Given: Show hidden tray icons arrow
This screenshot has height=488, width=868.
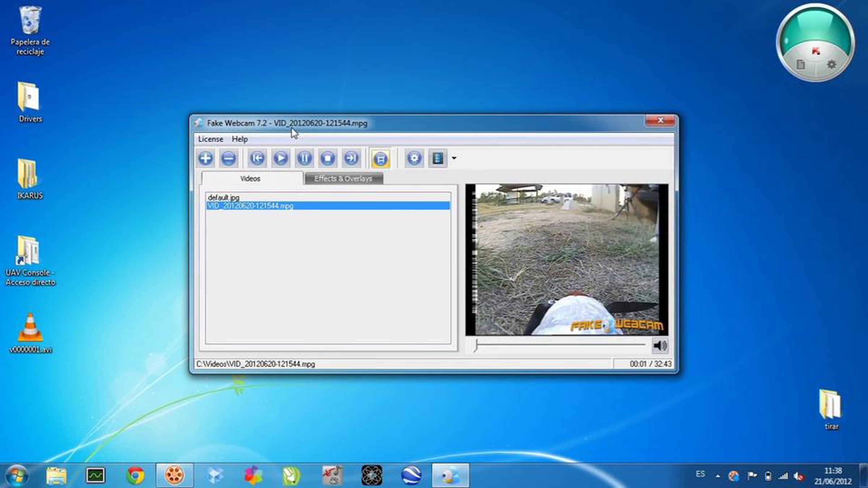Looking at the screenshot, I should (718, 476).
